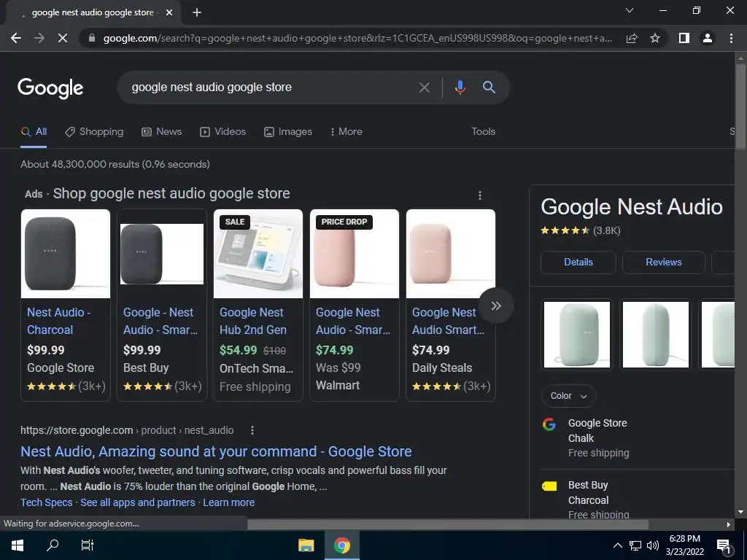Open the Best Buy speaker thumbnail

coord(162,254)
